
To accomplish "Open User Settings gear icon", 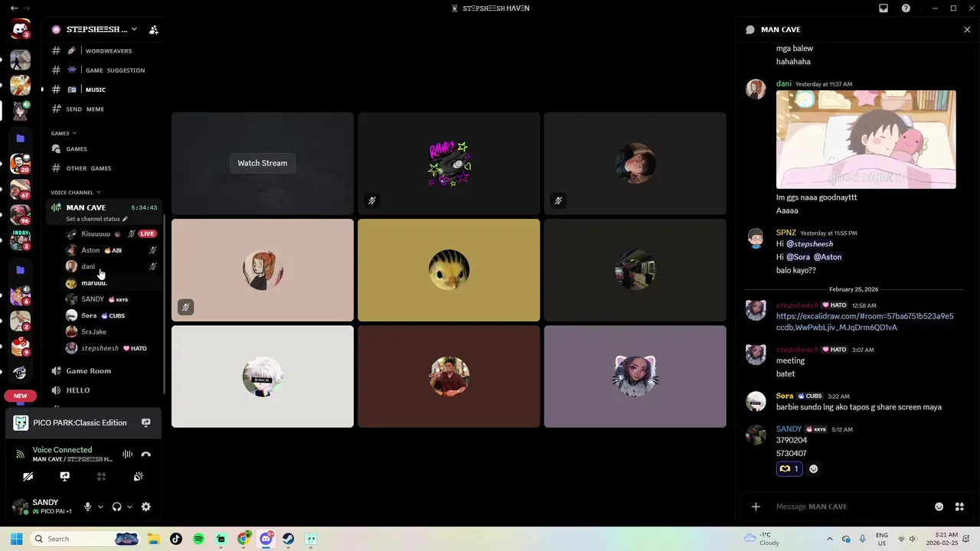I will [146, 507].
